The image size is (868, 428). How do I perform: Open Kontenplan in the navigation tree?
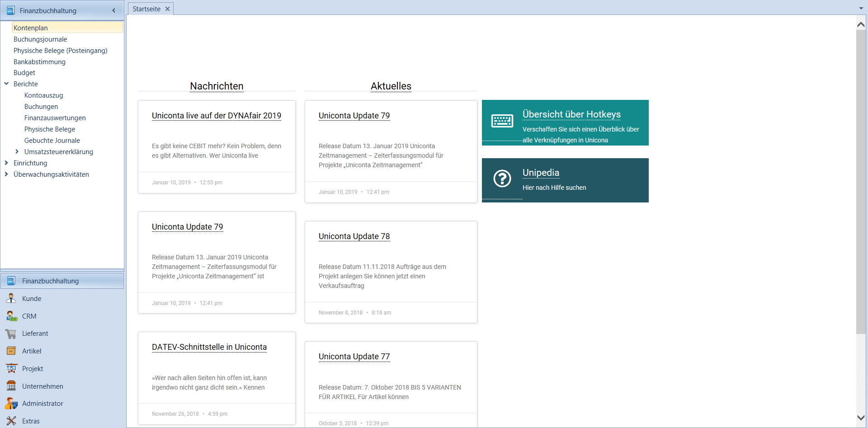coord(31,28)
